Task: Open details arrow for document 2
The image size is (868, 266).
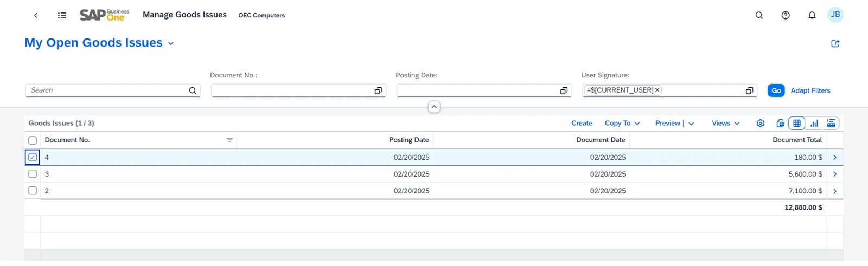Action: pos(835,191)
